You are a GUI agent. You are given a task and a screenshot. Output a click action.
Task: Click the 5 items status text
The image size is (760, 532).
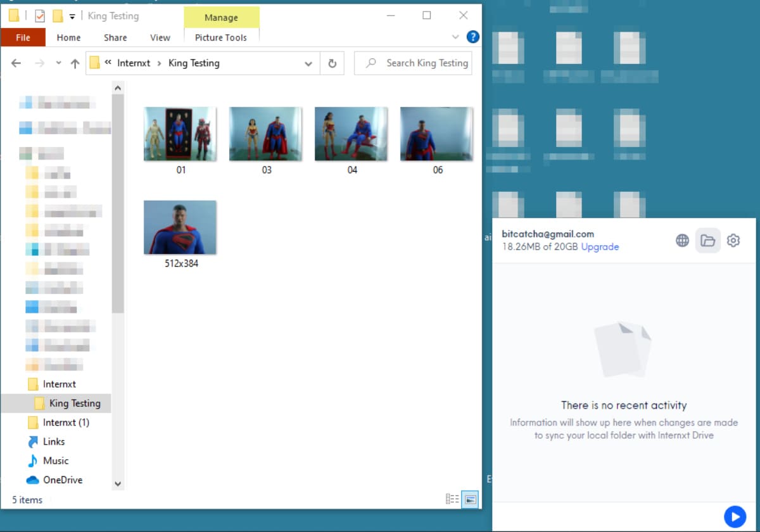tap(27, 500)
